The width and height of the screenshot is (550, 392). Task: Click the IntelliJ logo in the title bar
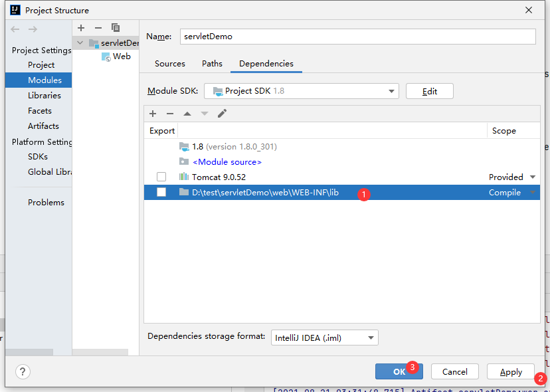pyautogui.click(x=15, y=10)
